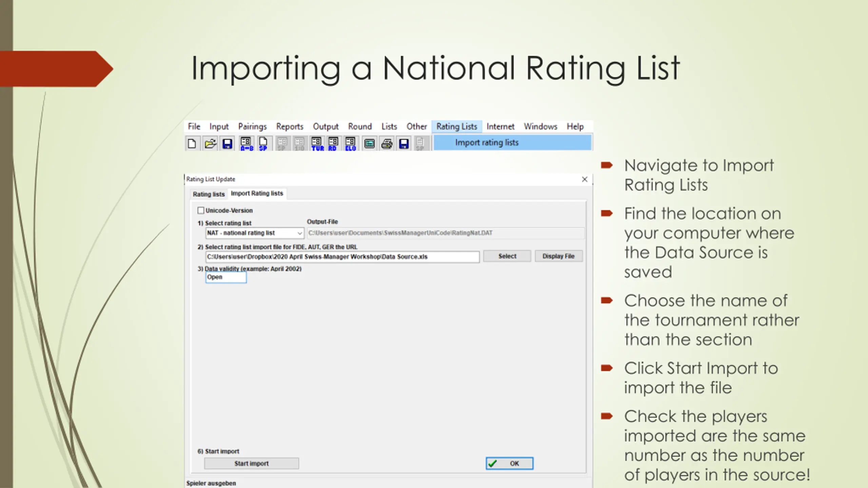Screen dimensions: 868x488
Task: Click the A↔B pairing toolbar icon
Action: click(246, 144)
